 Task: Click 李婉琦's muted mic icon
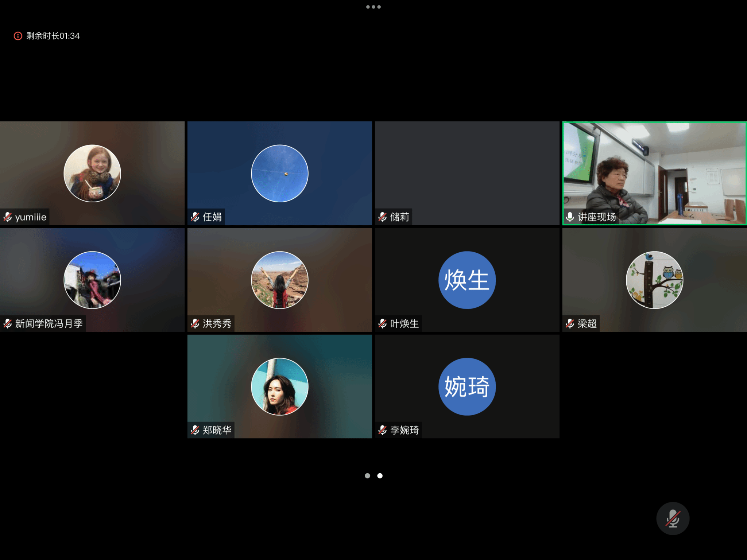(382, 430)
